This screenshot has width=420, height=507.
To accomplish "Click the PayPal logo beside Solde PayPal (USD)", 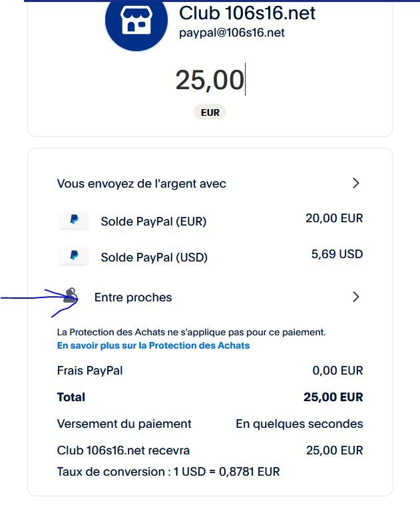I will tap(74, 255).
